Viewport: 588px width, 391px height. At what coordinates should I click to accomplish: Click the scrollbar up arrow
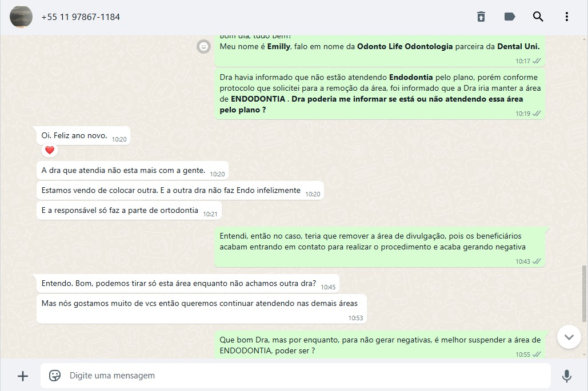pyautogui.click(x=584, y=38)
